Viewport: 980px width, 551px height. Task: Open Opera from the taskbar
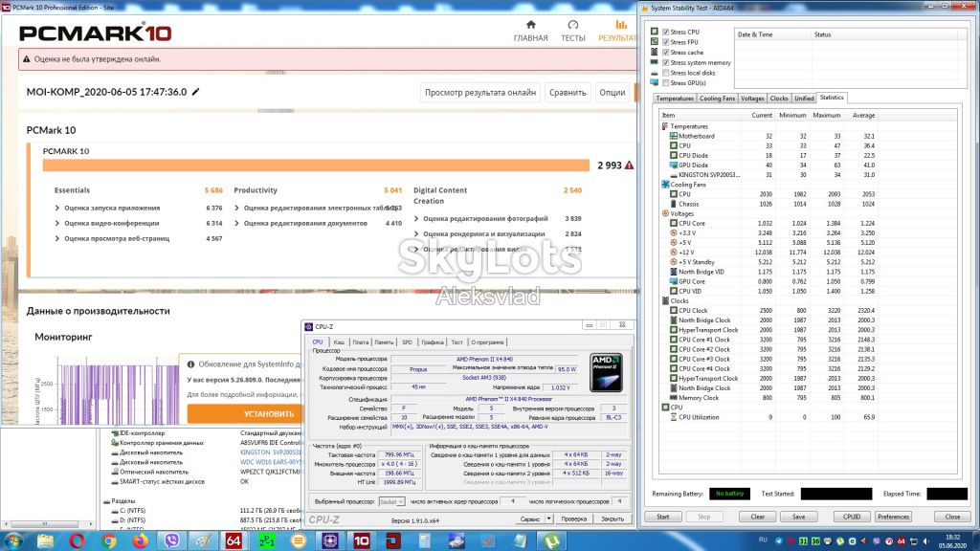point(77,540)
